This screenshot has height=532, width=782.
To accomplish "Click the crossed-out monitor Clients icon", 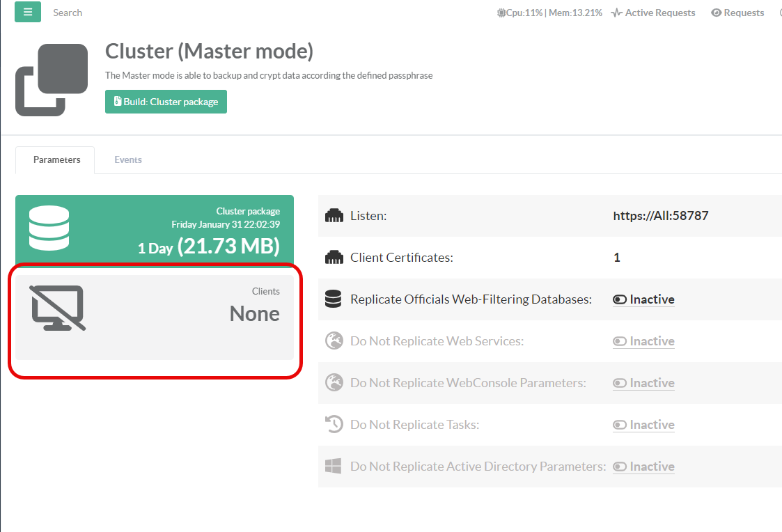I will click(x=58, y=308).
